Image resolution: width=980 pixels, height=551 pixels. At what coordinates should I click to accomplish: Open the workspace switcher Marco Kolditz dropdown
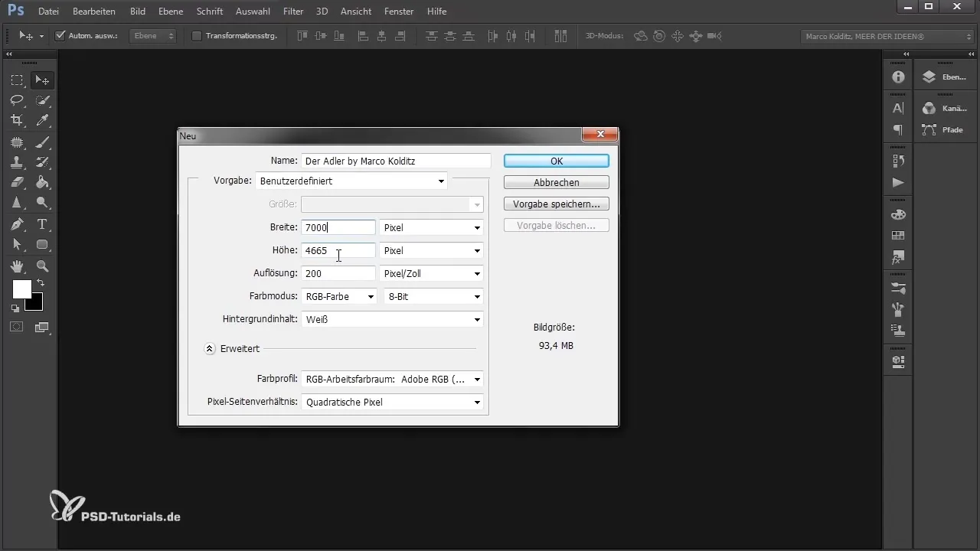click(887, 36)
